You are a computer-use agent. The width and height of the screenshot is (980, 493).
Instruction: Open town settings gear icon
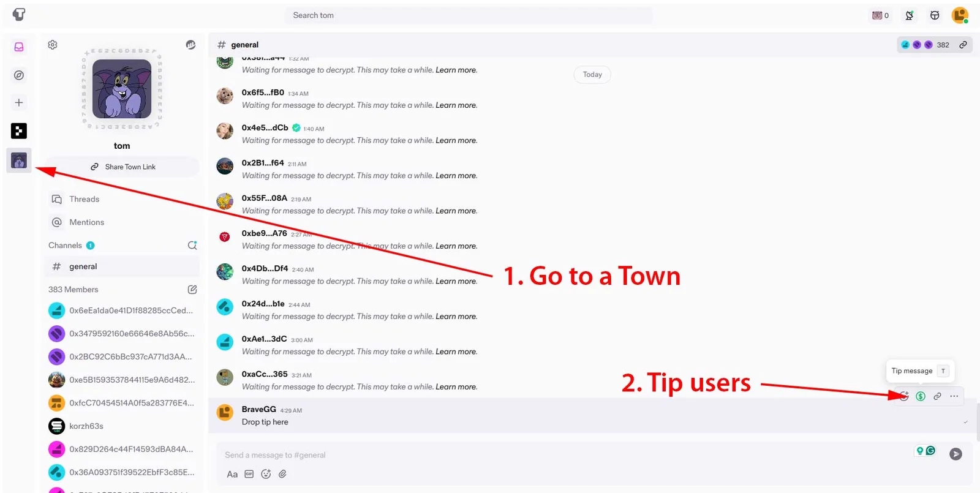(x=53, y=45)
